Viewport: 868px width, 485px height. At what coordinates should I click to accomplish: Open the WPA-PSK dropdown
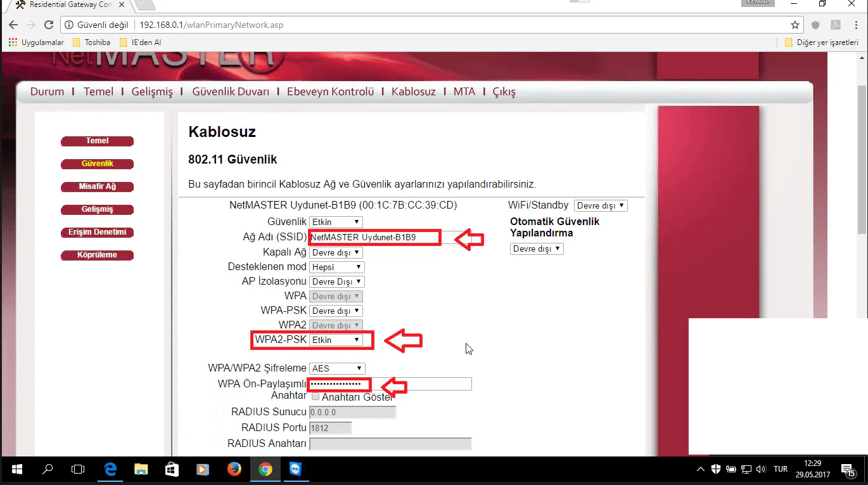coord(336,311)
